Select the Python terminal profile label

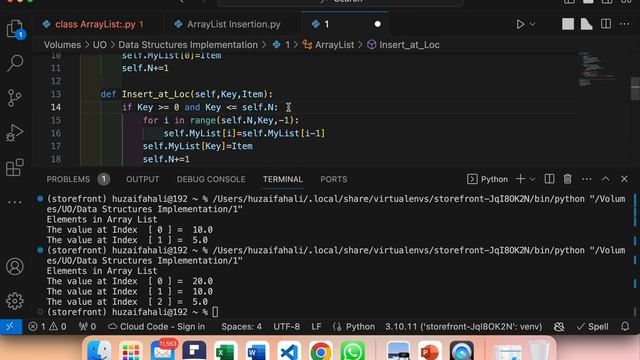tap(488, 179)
